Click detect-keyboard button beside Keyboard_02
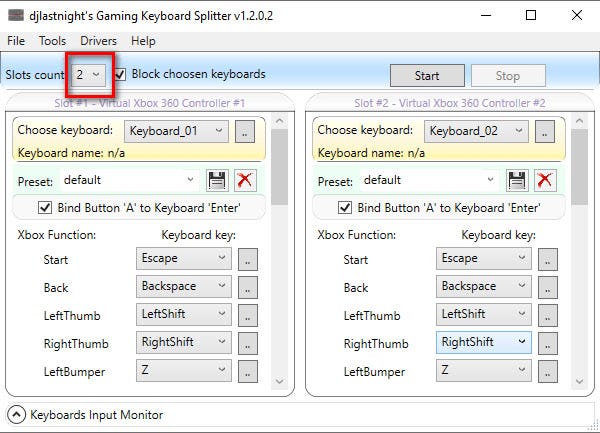This screenshot has width=600, height=433. coord(545,132)
